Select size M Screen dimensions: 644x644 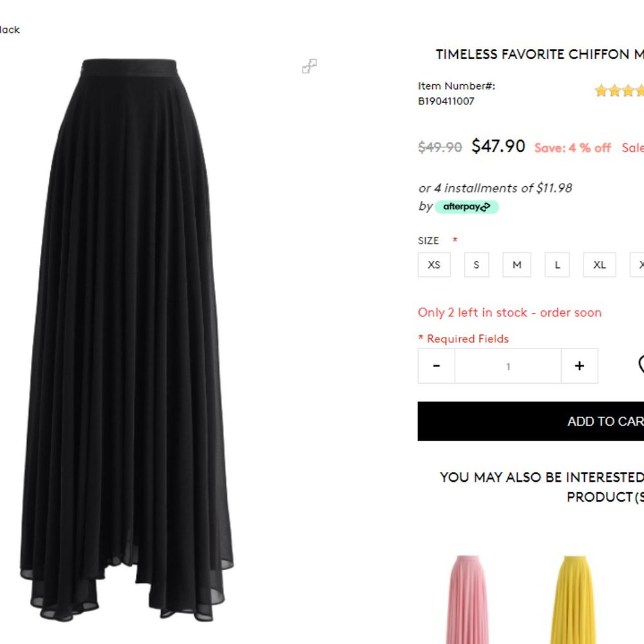coord(516,265)
